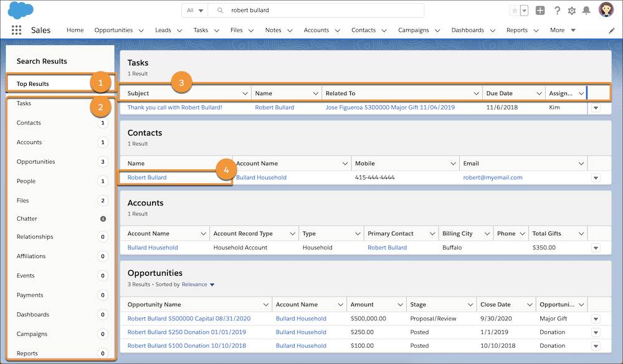Viewport: 623px width, 364px height.
Task: Expand the Campaigns tab chevron
Action: tap(437, 30)
